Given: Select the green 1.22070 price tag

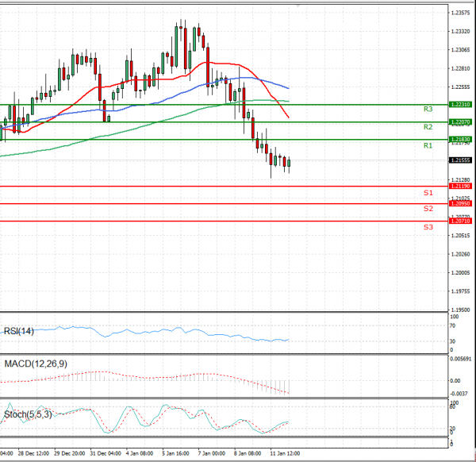Looking at the screenshot, I should [460, 122].
